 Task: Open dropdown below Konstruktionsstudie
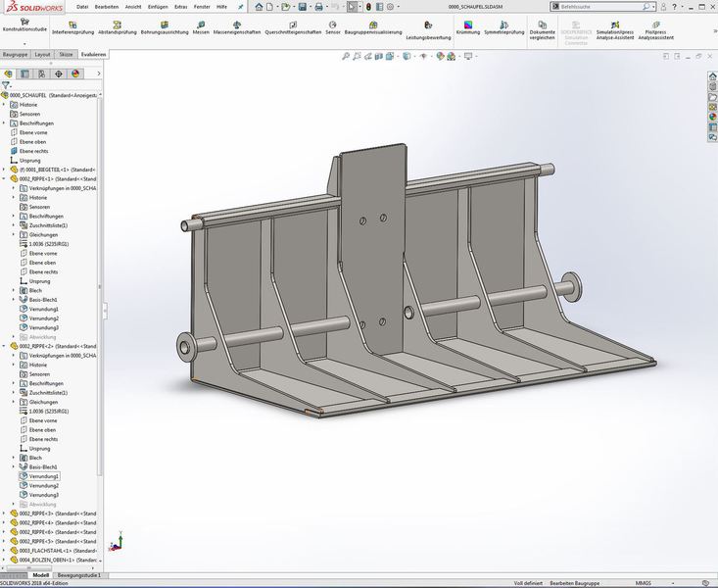[24, 44]
